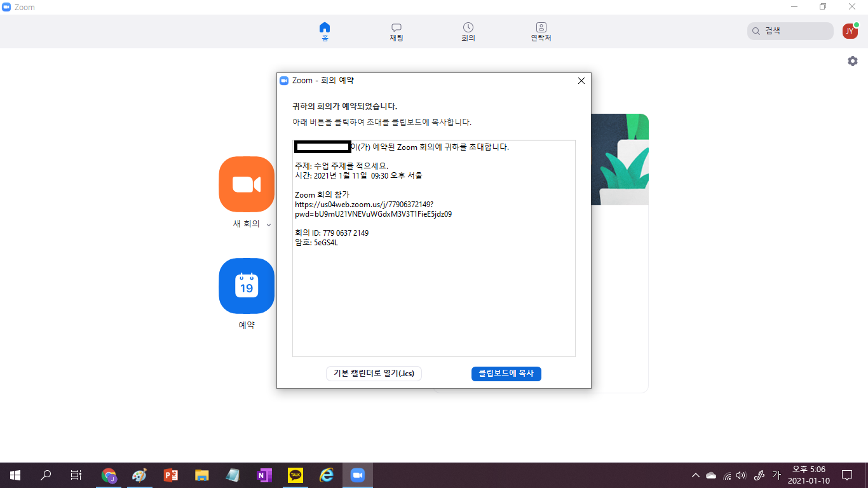Click the 암호: 5eGS4L line
This screenshot has height=488, width=868.
click(316, 243)
